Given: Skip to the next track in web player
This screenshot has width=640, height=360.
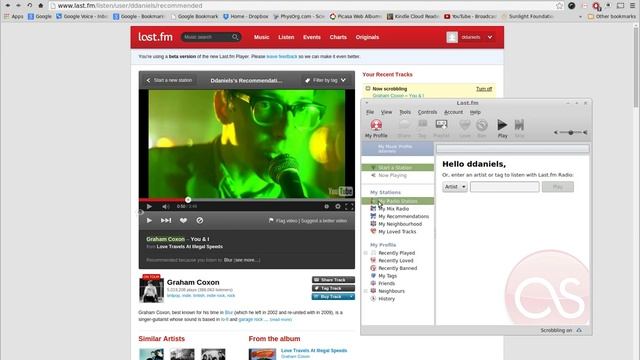Looking at the screenshot, I should coord(166,220).
